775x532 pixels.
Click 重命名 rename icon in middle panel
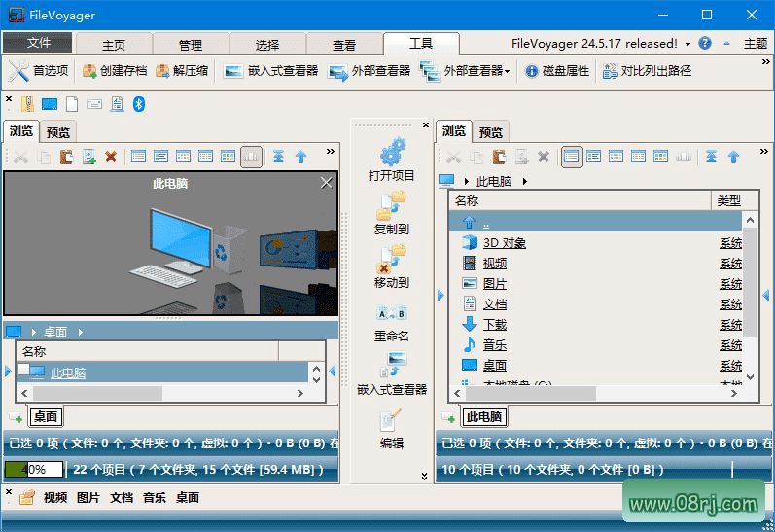392,313
